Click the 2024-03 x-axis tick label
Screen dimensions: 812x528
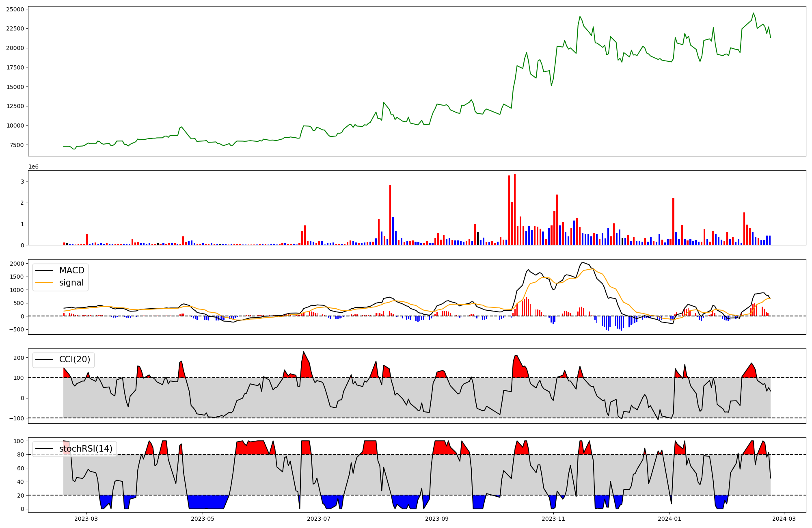click(784, 518)
